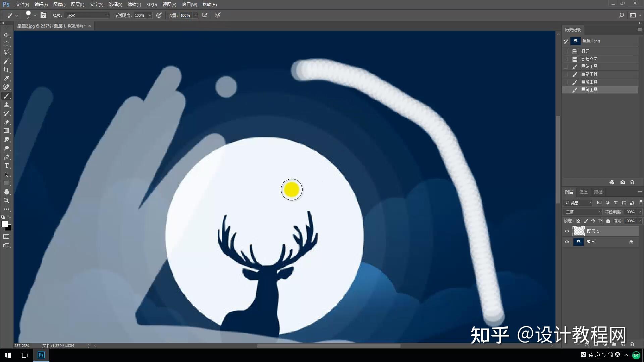
Task: Select the Clone Stamp tool
Action: (x=6, y=105)
